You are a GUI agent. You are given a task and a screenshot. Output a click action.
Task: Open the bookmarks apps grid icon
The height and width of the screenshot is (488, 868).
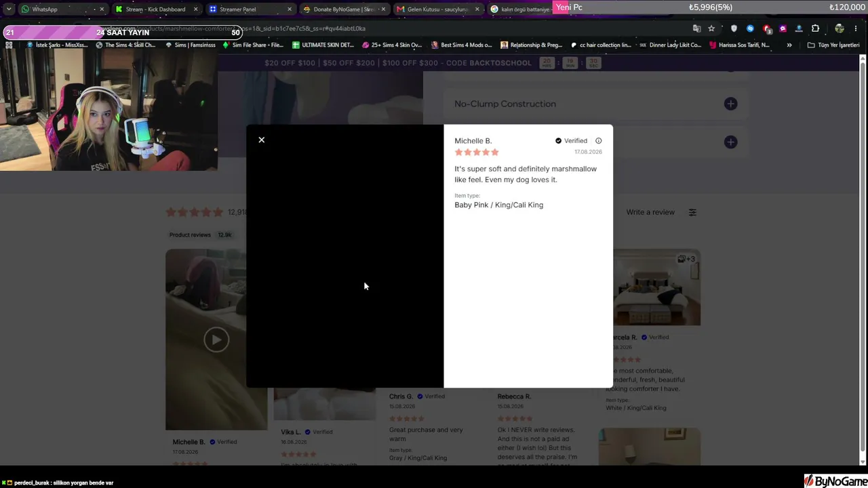(x=9, y=45)
